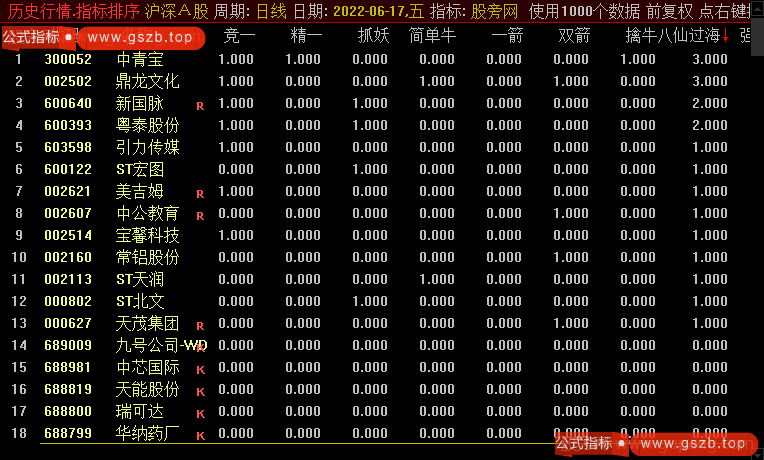Image resolution: width=764 pixels, height=460 pixels.
Task: Click the K marker beside 中芯国际
Action: point(200,369)
